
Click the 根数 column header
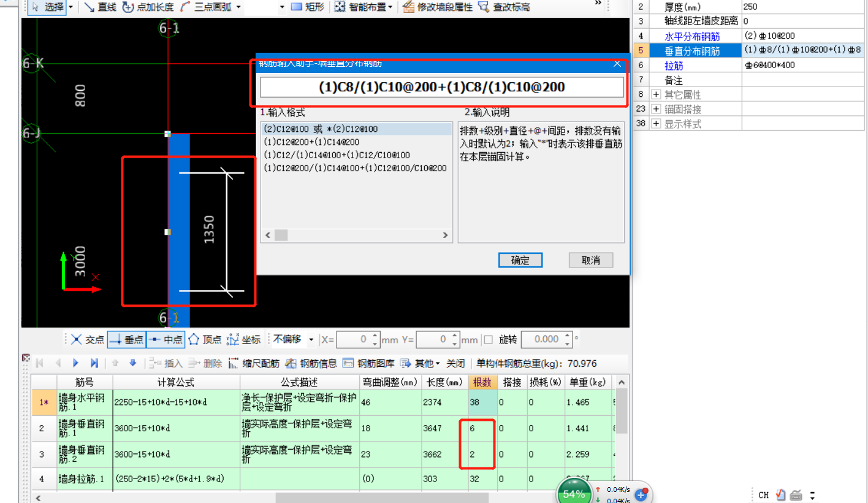tap(482, 382)
